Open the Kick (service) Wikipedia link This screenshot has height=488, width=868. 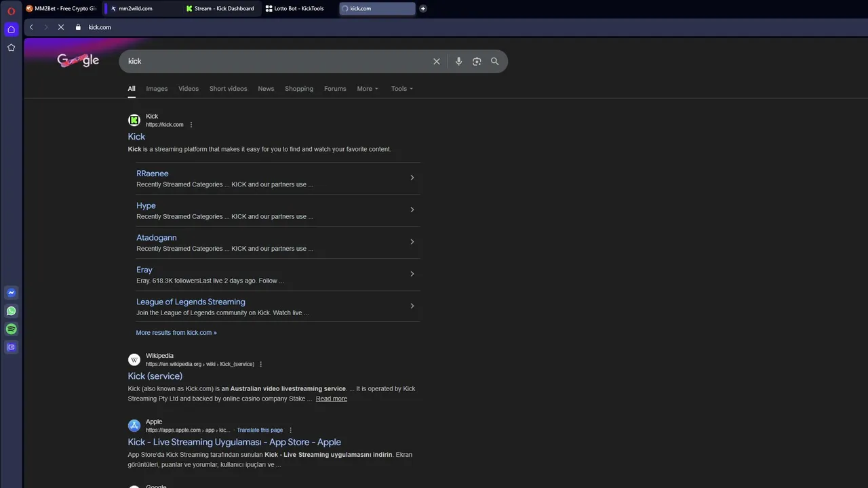point(155,376)
